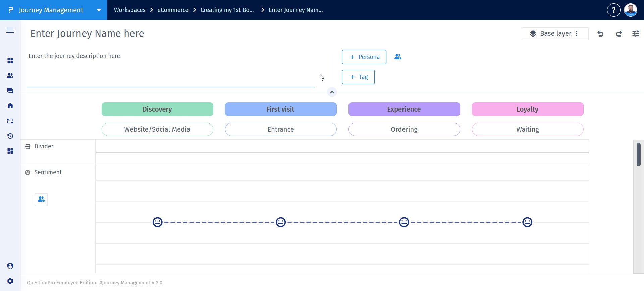
Task: Click the Divider row icon
Action: pyautogui.click(x=28, y=147)
